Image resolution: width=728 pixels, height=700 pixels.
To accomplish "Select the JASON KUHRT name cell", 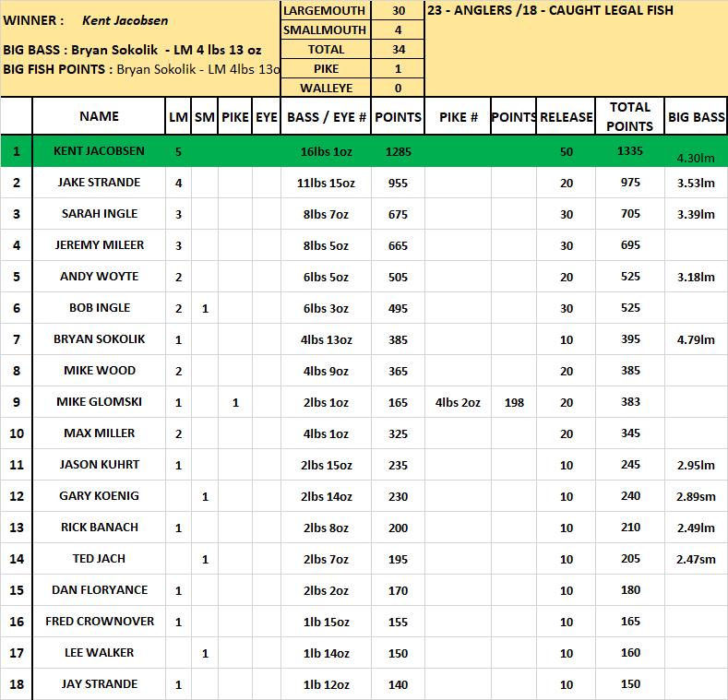I will point(99,464).
